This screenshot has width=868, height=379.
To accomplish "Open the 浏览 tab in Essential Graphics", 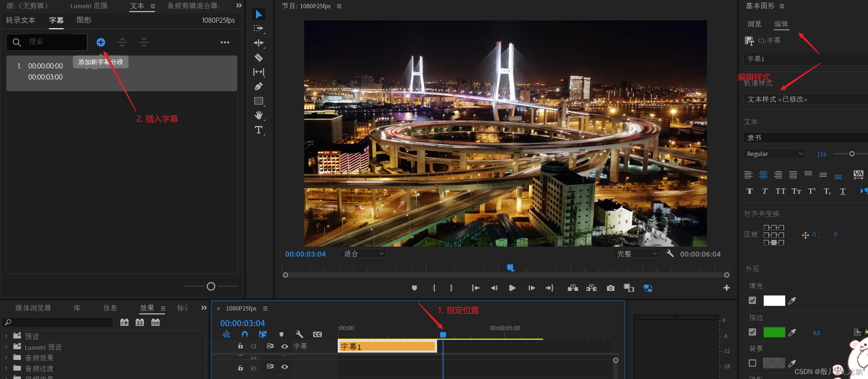I will 754,24.
